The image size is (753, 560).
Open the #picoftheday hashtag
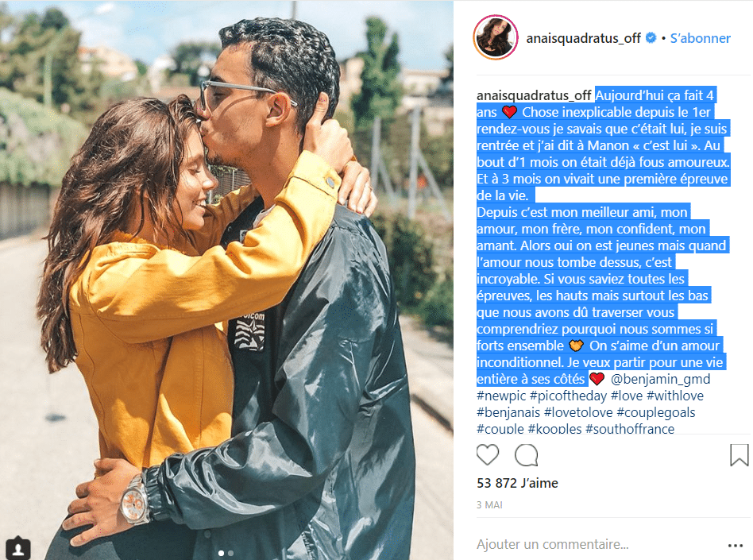tap(568, 396)
